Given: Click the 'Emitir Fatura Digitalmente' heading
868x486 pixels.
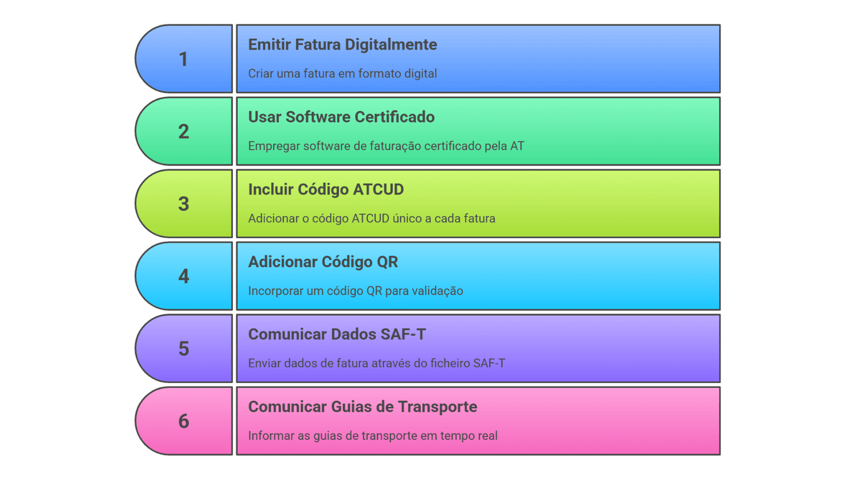Looking at the screenshot, I should pos(342,44).
